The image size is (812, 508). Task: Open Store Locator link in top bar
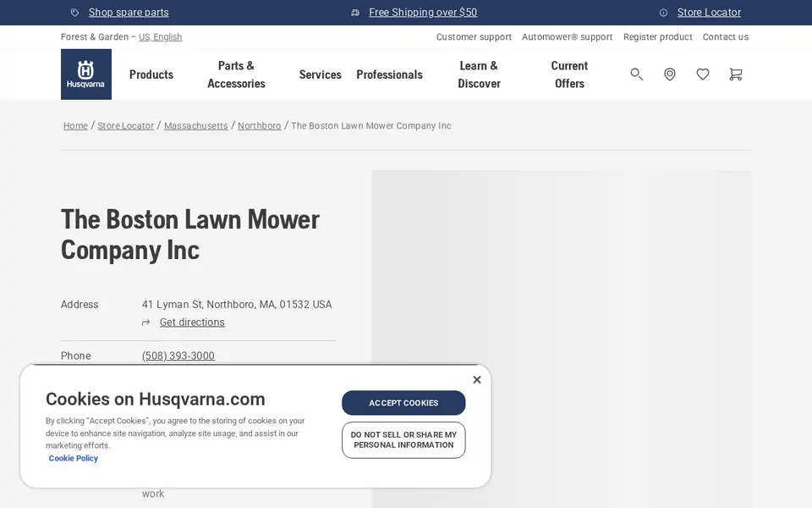(709, 13)
